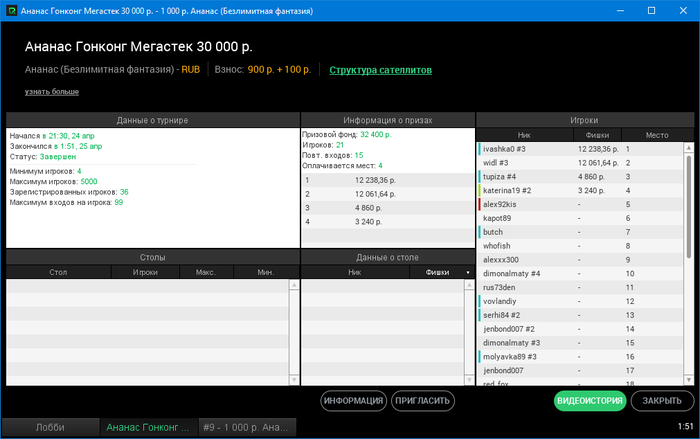
Task: Click the ИНФОРМАЦИЯ button
Action: coord(353,401)
